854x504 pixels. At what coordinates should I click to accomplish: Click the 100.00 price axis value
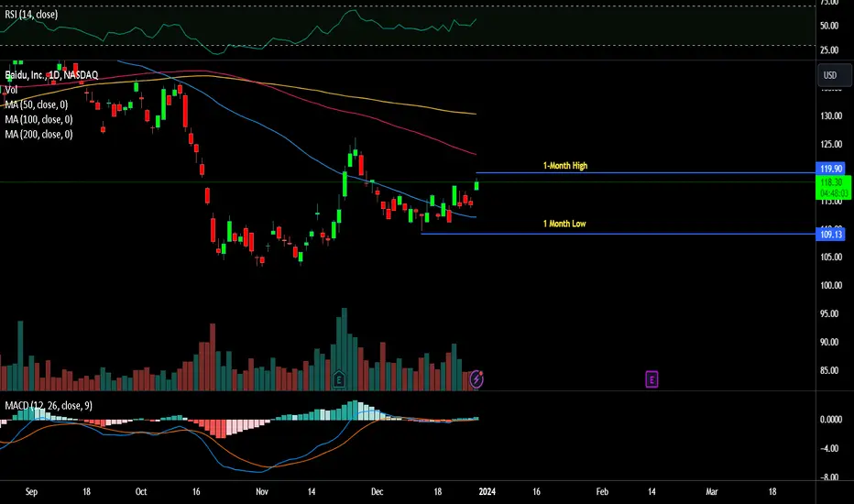[830, 285]
